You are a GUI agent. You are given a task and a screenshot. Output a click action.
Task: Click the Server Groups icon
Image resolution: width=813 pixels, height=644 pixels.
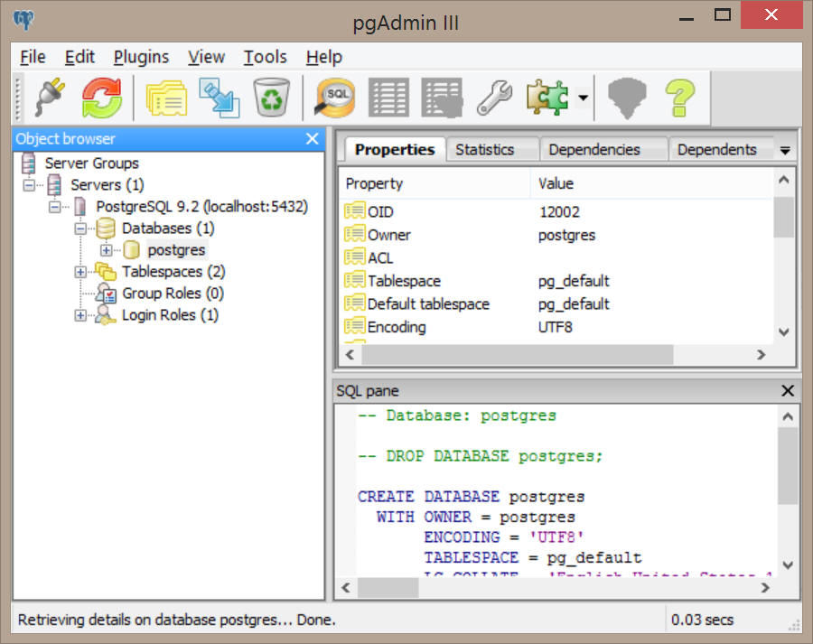[29, 163]
